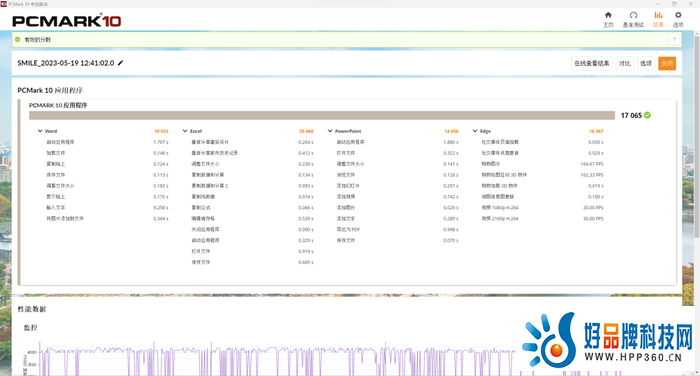This screenshot has width=700, height=376.
Task: Collapse the Edge results section
Action: [475, 131]
